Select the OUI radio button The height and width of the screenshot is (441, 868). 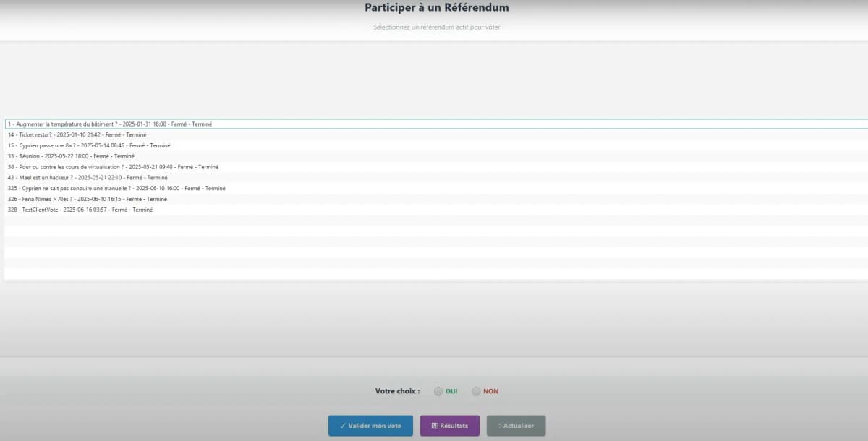(438, 390)
